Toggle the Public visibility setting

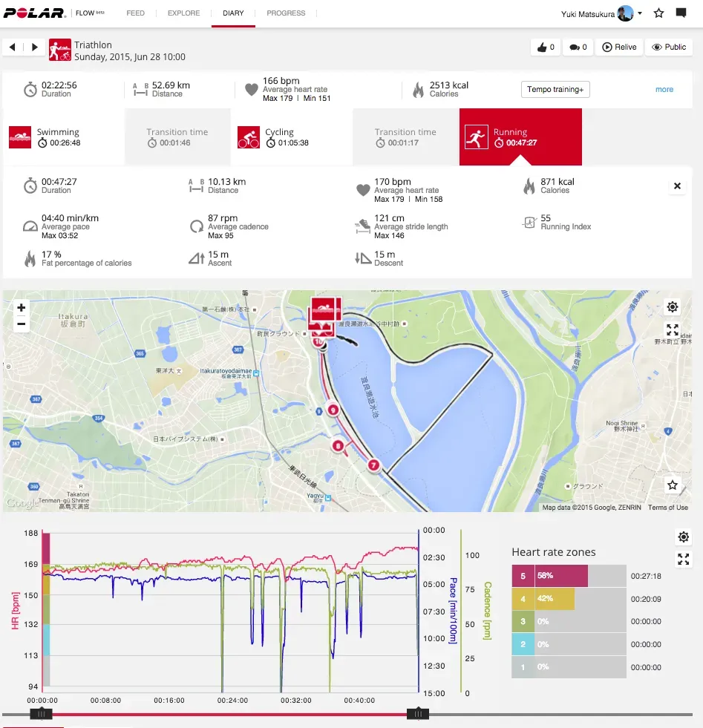pyautogui.click(x=668, y=47)
